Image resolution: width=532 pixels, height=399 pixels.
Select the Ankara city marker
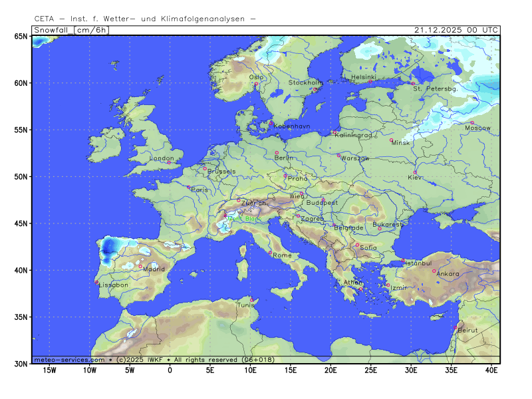click(x=434, y=271)
